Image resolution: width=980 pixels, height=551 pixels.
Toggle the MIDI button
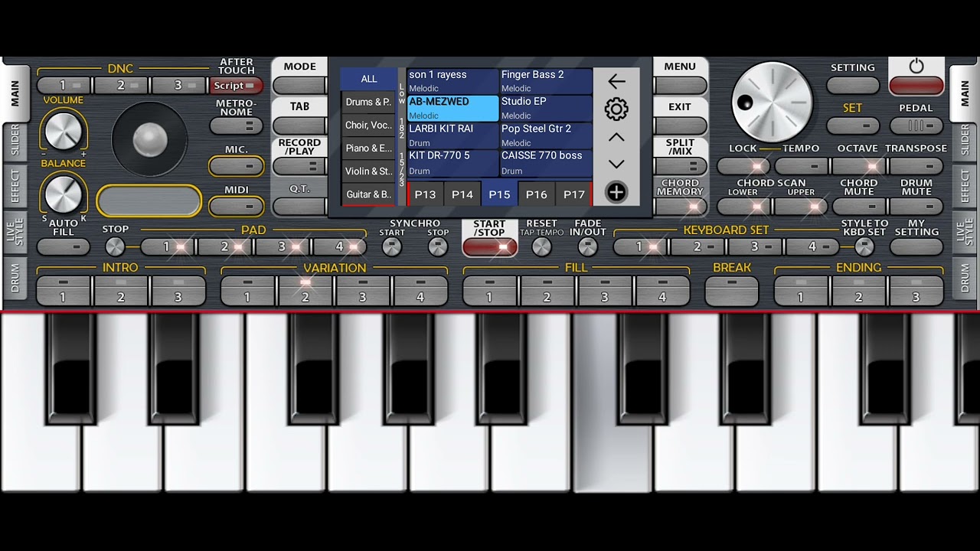coord(237,206)
